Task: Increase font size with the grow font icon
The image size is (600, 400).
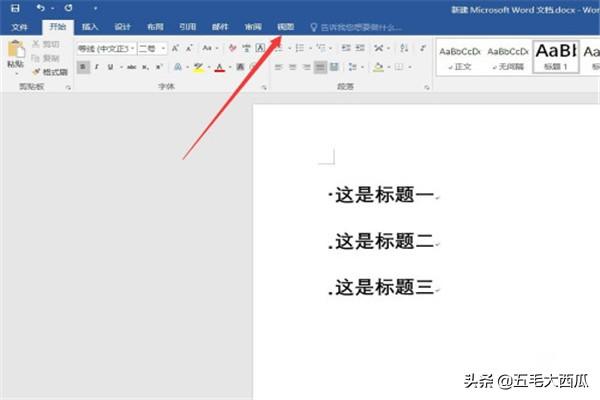Action: click(x=175, y=48)
